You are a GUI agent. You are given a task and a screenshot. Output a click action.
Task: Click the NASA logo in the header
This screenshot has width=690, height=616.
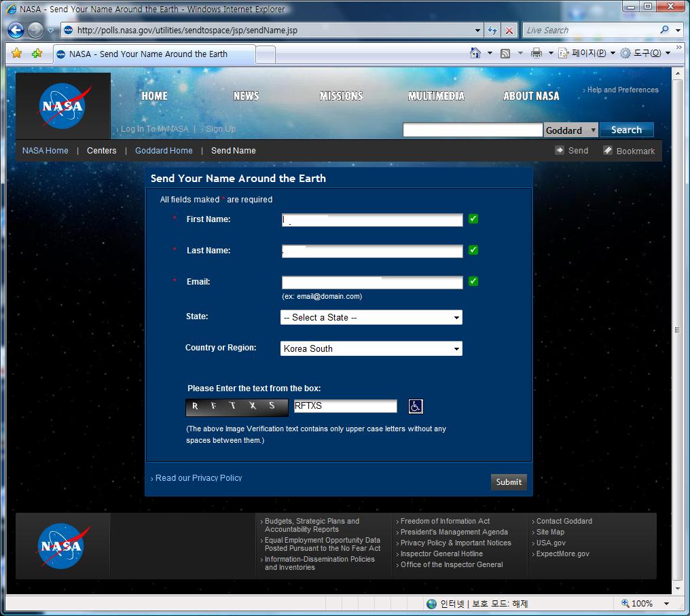[x=63, y=105]
